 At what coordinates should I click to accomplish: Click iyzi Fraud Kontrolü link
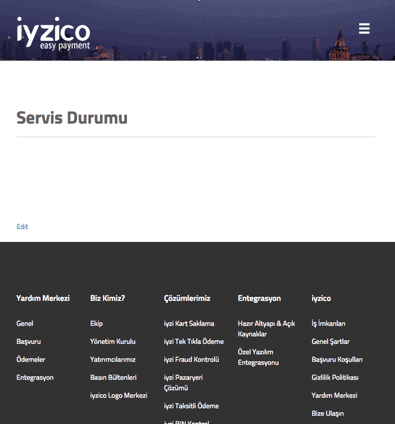(x=191, y=359)
